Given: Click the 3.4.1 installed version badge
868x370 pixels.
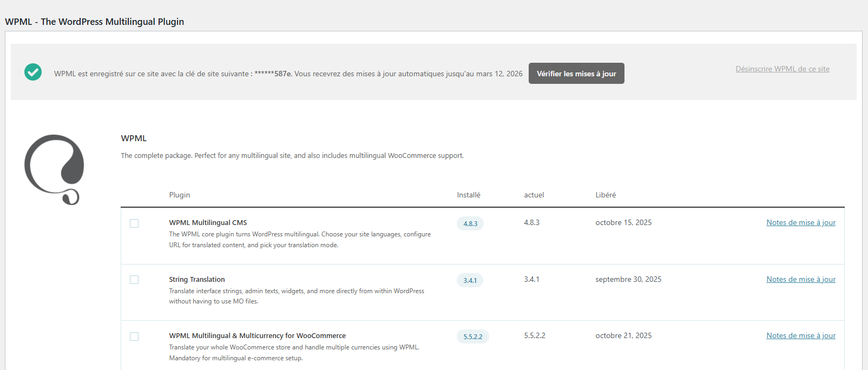Looking at the screenshot, I should tap(470, 280).
